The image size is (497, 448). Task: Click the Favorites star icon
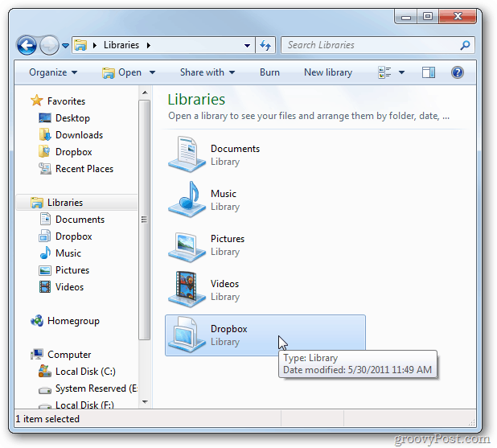[37, 101]
